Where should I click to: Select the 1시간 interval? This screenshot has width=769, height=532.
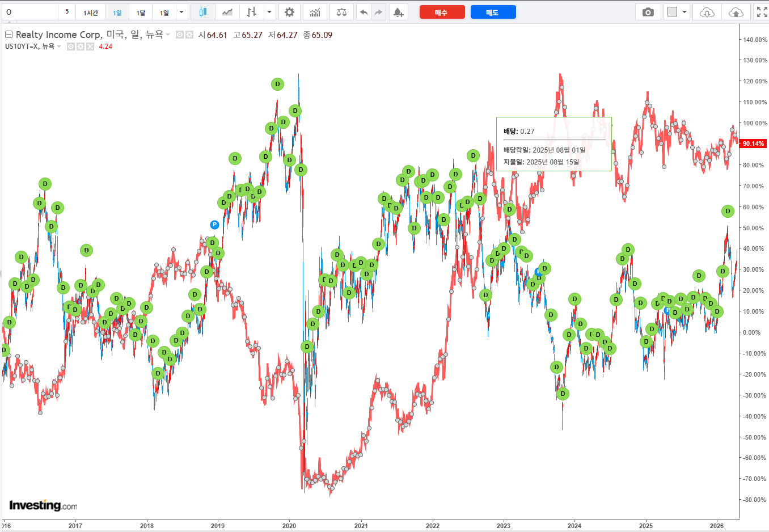click(x=91, y=12)
